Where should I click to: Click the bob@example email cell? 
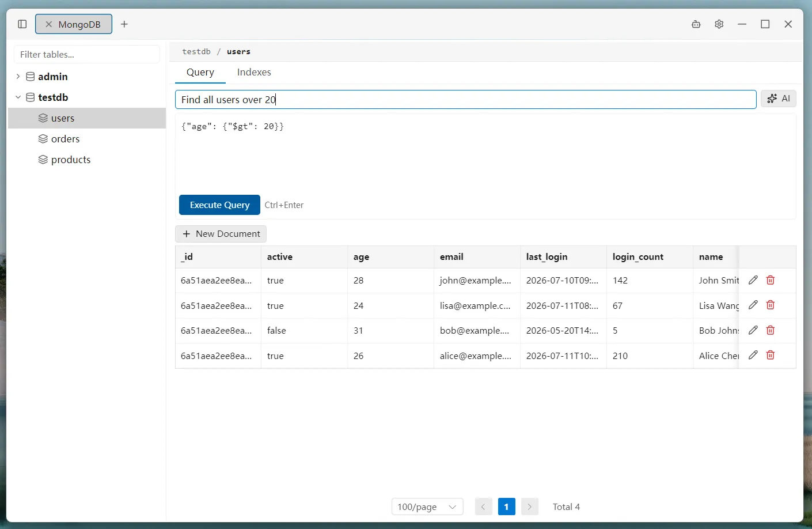(x=477, y=331)
